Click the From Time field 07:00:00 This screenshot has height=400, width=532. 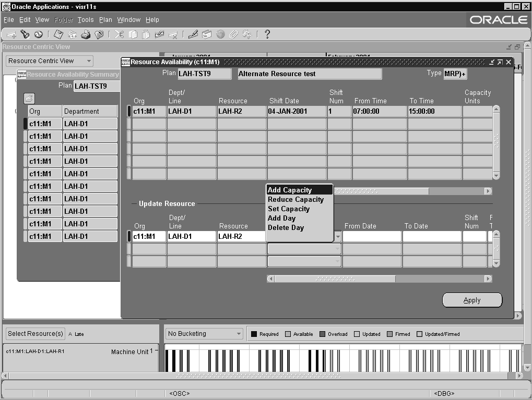(x=380, y=112)
